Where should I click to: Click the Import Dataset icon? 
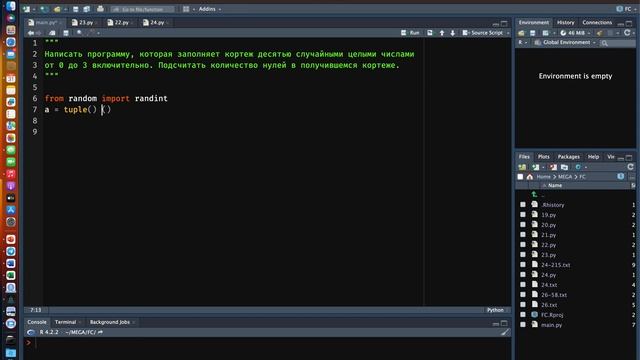pyautogui.click(x=546, y=33)
